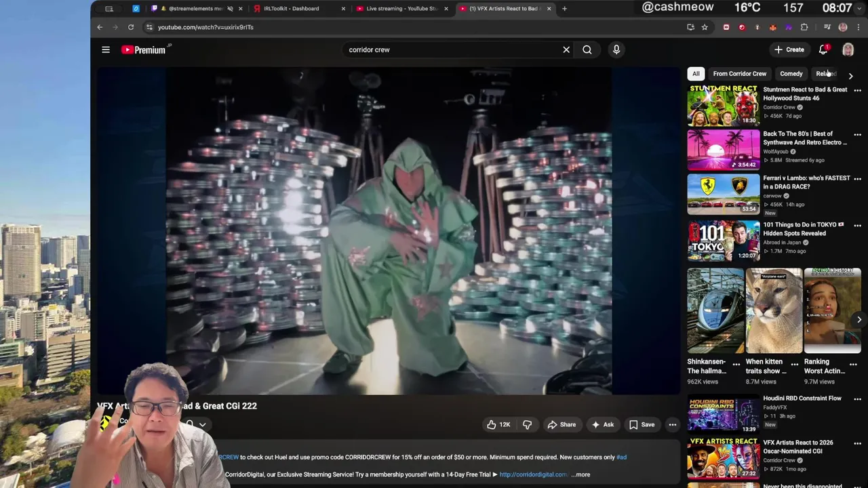Save the video to a playlist
Viewport: 868px width, 488px height.
coord(641,425)
